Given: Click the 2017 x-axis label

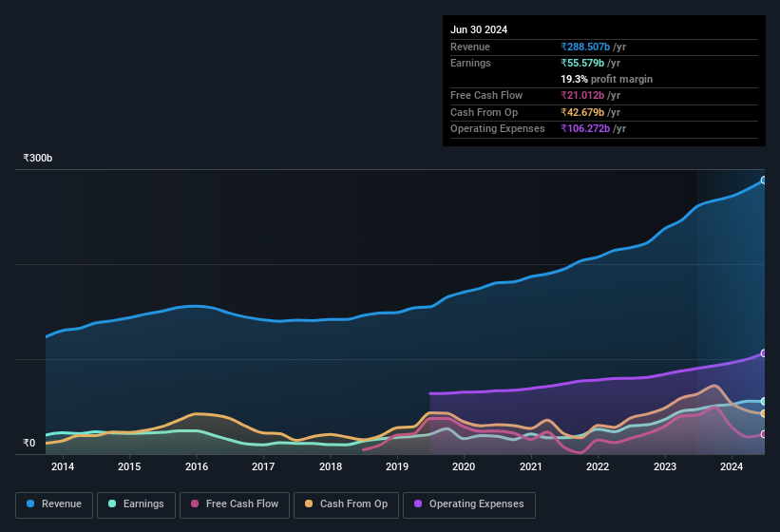Looking at the screenshot, I should [x=263, y=466].
